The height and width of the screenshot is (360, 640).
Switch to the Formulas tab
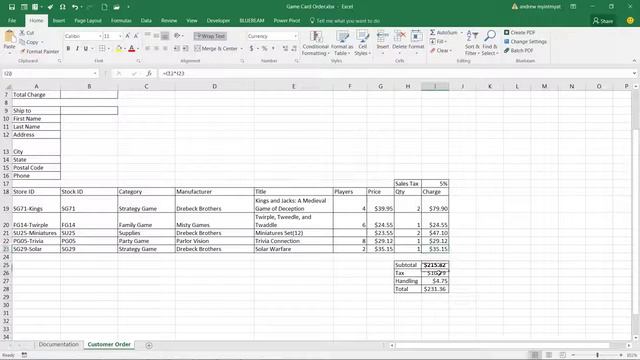(x=121, y=20)
